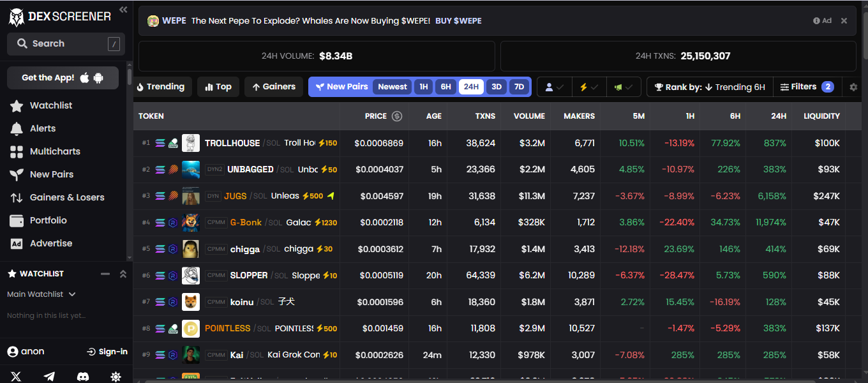This screenshot has width=868, height=383.
Task: Switch to the Gainers tab
Action: [x=274, y=87]
